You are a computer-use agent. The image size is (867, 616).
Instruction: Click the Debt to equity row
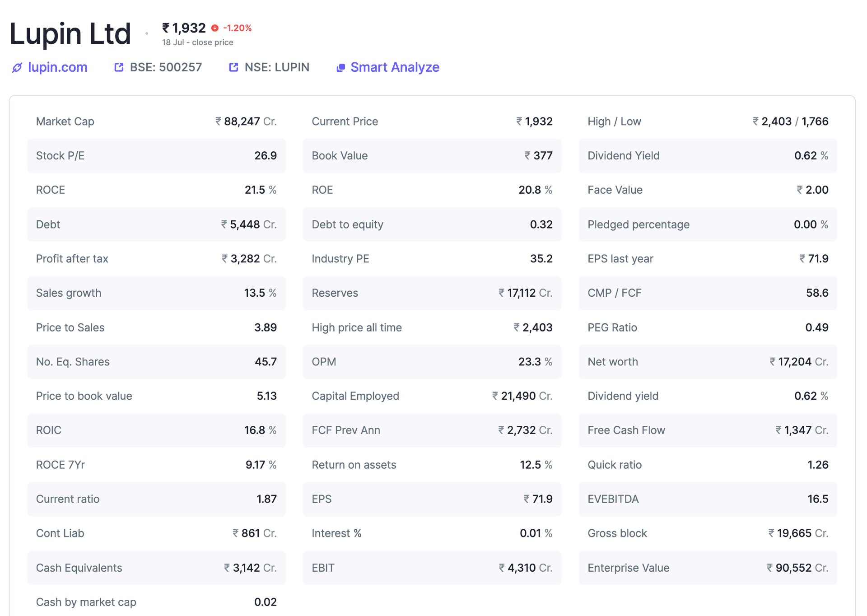point(432,224)
